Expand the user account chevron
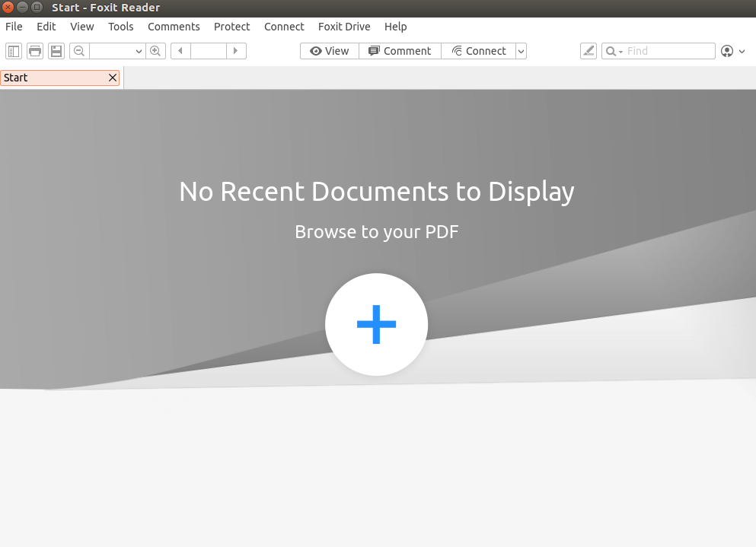Viewport: 756px width, 547px height. tap(742, 52)
